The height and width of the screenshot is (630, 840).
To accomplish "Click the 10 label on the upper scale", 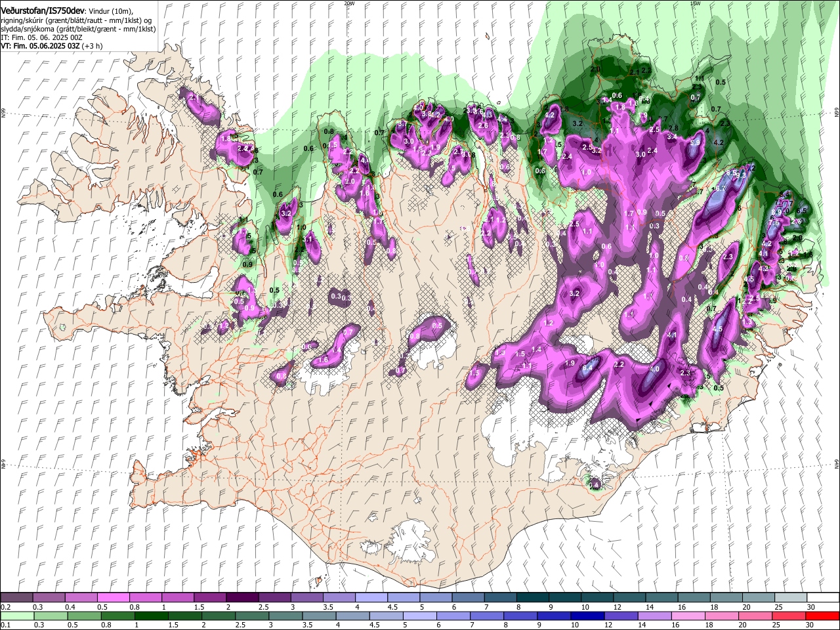I will [x=585, y=607].
